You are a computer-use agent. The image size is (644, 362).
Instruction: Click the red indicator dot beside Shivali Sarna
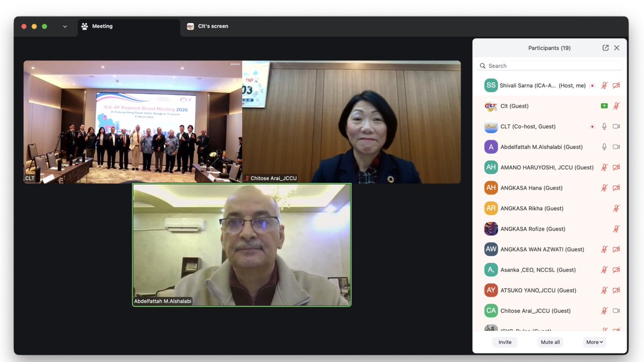coord(594,85)
